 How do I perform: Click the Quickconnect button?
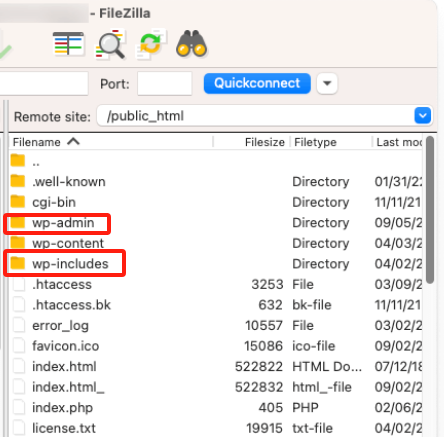pyautogui.click(x=257, y=83)
